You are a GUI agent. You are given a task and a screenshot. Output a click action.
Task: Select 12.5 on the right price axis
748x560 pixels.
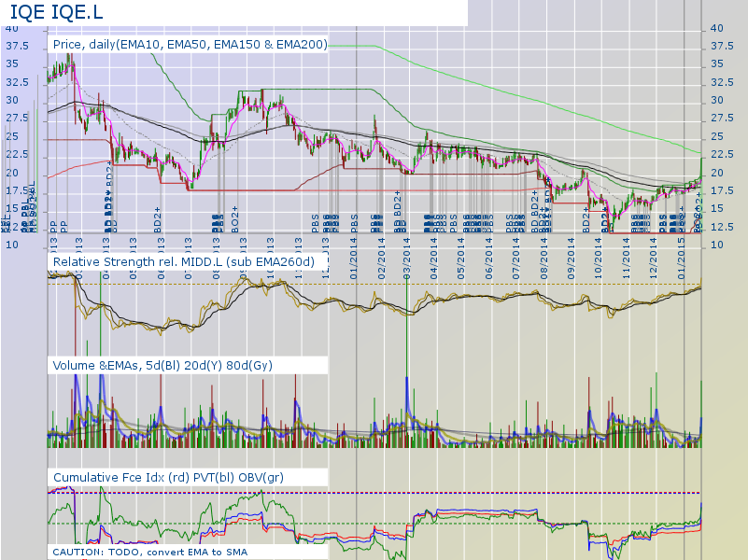[722, 227]
